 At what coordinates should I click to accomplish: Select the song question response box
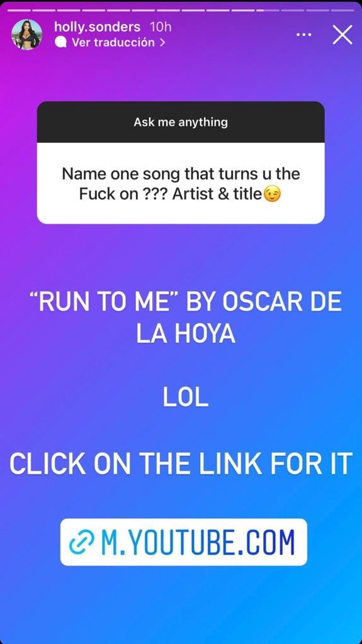(181, 183)
